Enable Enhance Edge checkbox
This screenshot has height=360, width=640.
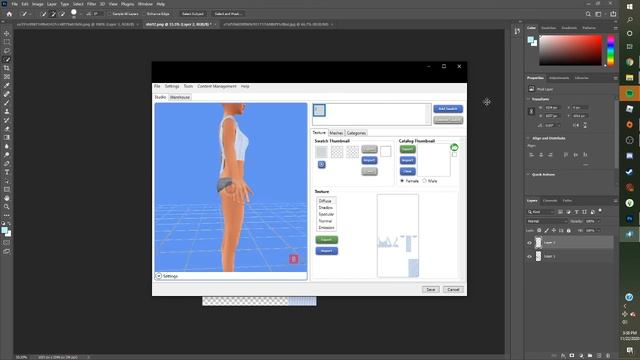144,14
